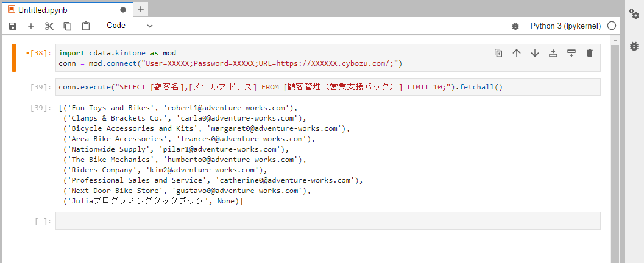Click the kernel status circle indicator
This screenshot has height=263, width=644.
point(612,26)
